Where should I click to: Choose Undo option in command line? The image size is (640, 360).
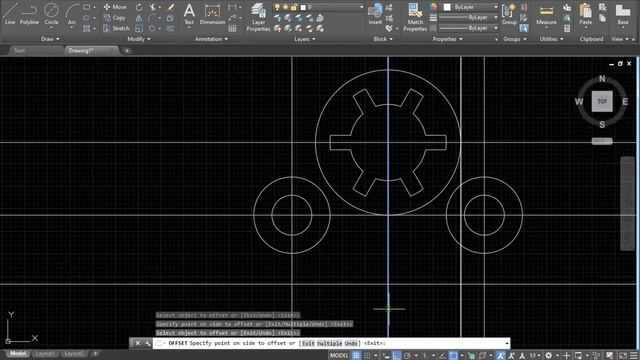point(351,343)
